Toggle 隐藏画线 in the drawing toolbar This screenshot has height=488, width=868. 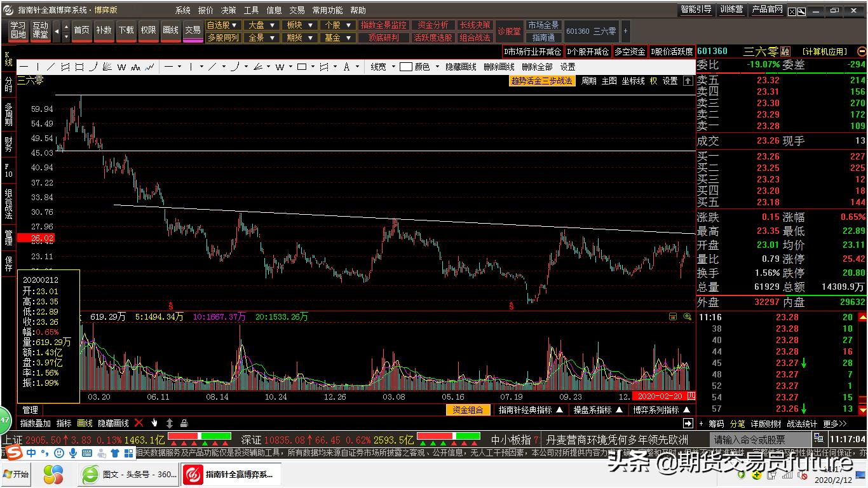461,67
